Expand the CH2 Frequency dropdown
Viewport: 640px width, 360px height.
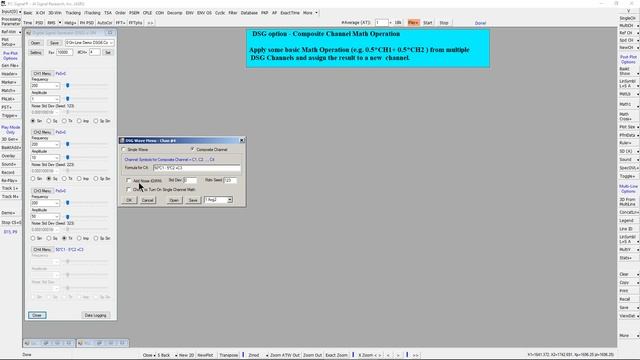click(x=57, y=144)
